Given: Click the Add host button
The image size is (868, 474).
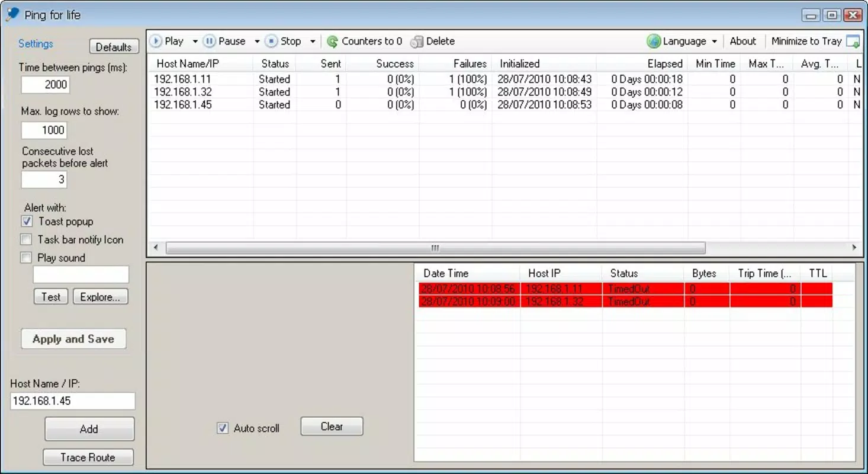Looking at the screenshot, I should click(89, 429).
